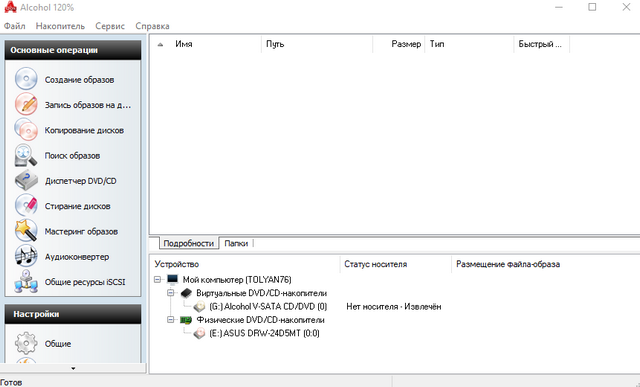Click the Поиск образов magnifier icon
The width and height of the screenshot is (640, 387).
pyautogui.click(x=26, y=155)
